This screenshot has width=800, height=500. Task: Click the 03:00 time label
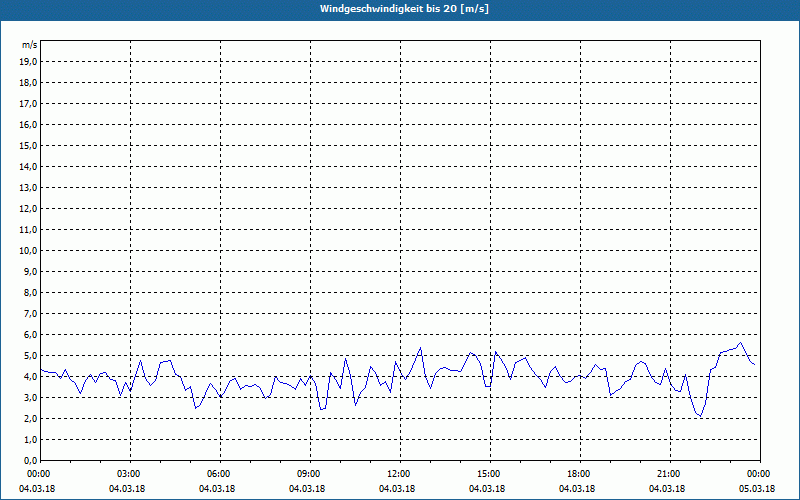pyautogui.click(x=131, y=474)
